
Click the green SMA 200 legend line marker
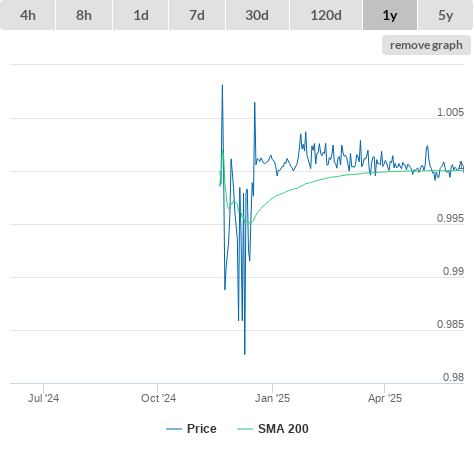245,429
